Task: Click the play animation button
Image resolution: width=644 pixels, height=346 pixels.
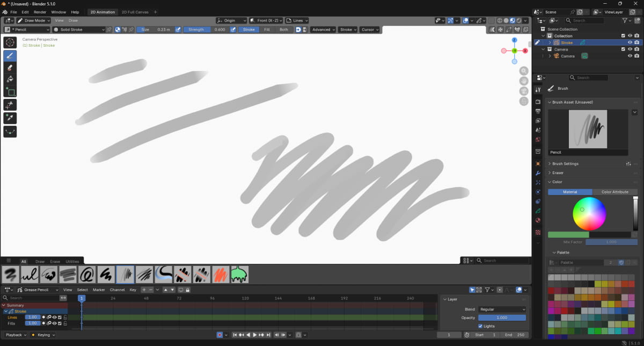Action: pos(255,335)
